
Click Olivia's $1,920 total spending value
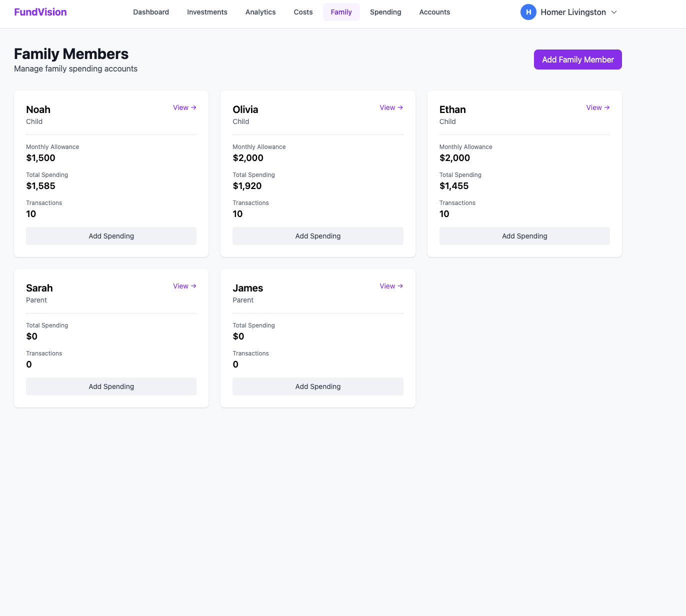pyautogui.click(x=247, y=186)
